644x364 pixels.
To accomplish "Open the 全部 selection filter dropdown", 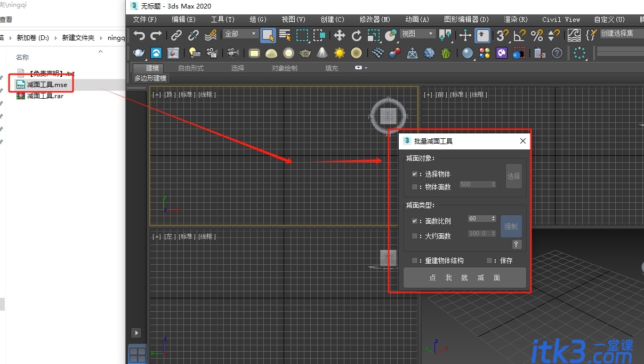I will (x=240, y=34).
